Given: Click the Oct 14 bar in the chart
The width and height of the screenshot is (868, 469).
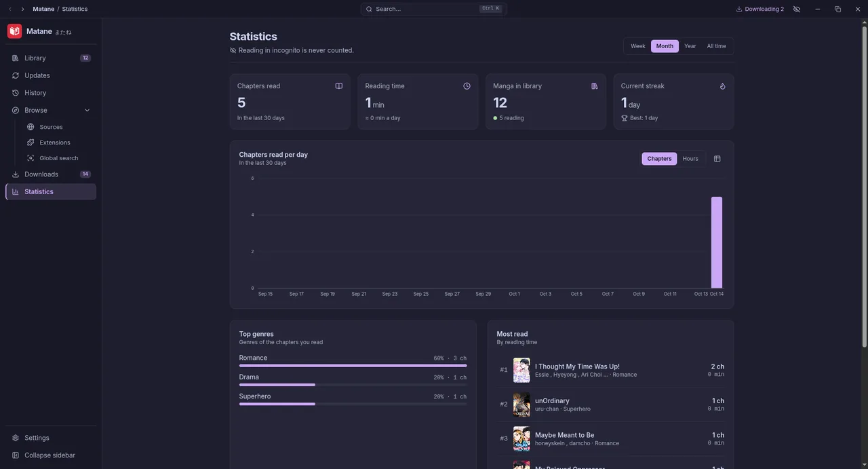Looking at the screenshot, I should click(717, 242).
